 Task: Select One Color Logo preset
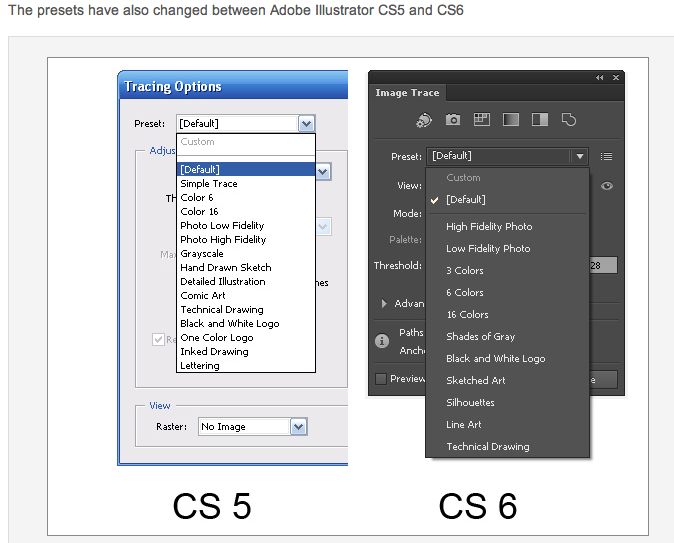point(246,337)
